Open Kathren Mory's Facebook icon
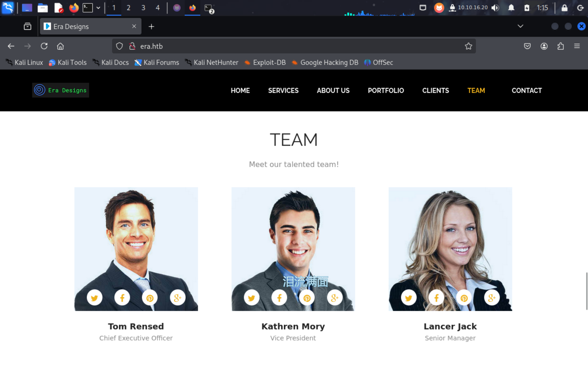Viewport: 588px width, 368px height. 279,298
